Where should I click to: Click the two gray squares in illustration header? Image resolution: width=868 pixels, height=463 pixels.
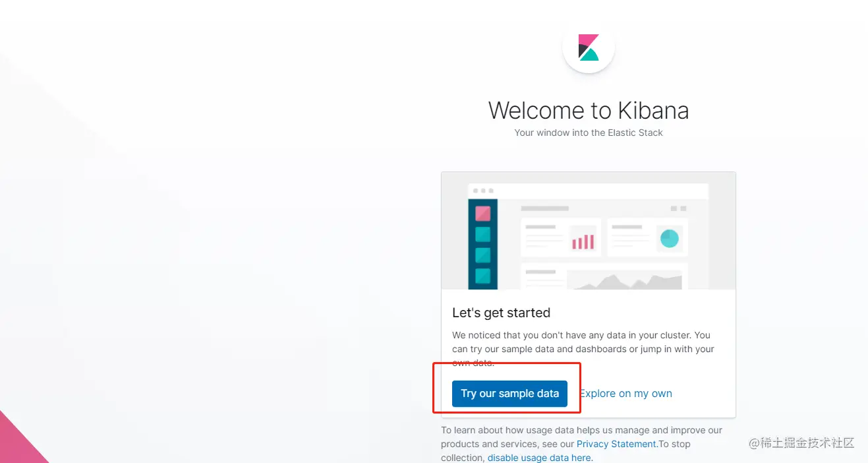coord(678,208)
